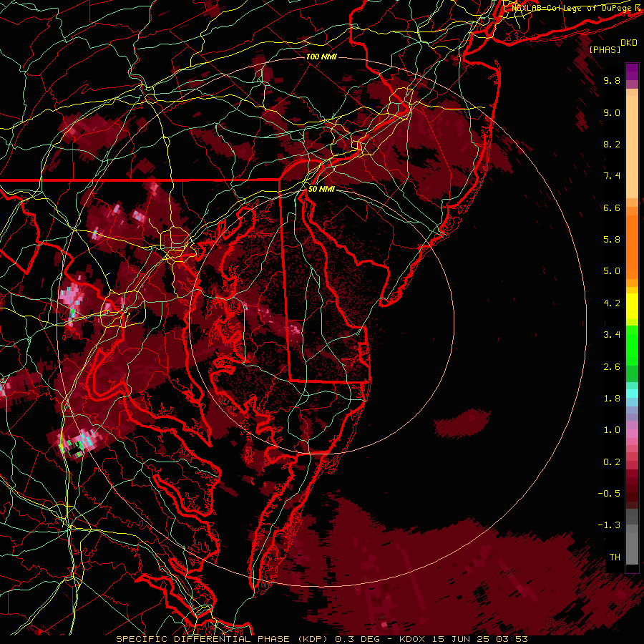Pick the pink segment of the color bar
Image resolution: width=644 pixels, height=644 pixels.
point(632,434)
